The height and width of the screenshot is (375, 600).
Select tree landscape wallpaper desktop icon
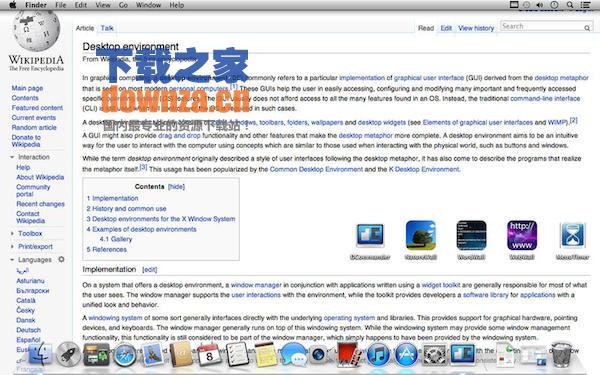(x=421, y=235)
